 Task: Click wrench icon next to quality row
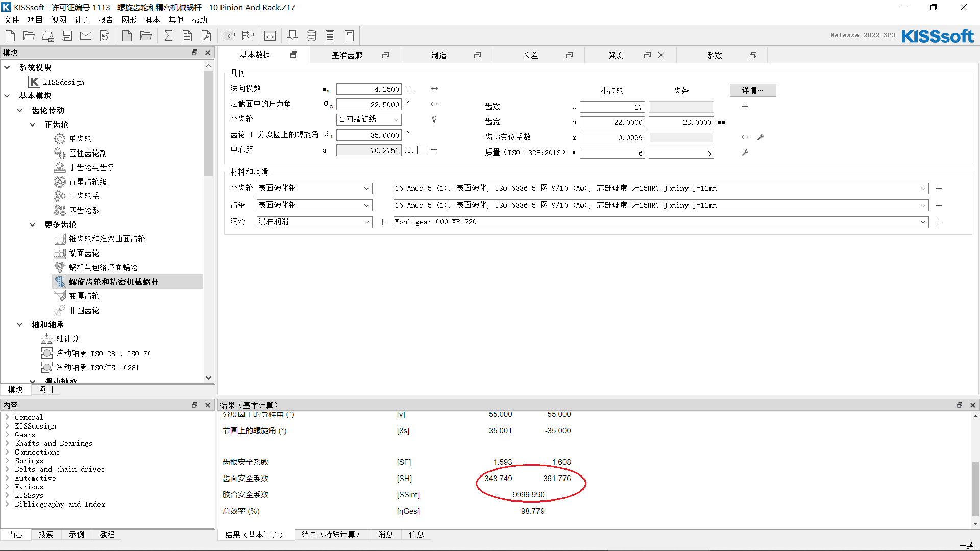tap(745, 153)
